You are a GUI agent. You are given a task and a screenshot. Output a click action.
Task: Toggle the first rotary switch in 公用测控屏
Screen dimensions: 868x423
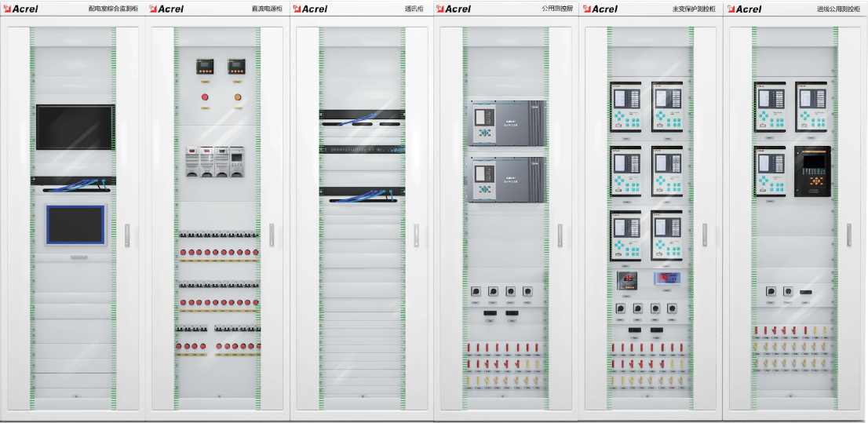click(476, 292)
